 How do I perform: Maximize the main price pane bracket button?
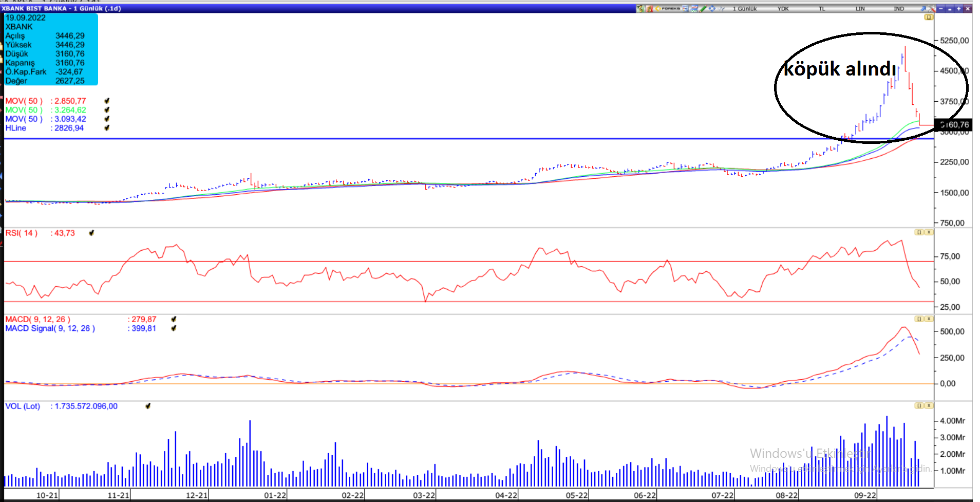click(929, 17)
